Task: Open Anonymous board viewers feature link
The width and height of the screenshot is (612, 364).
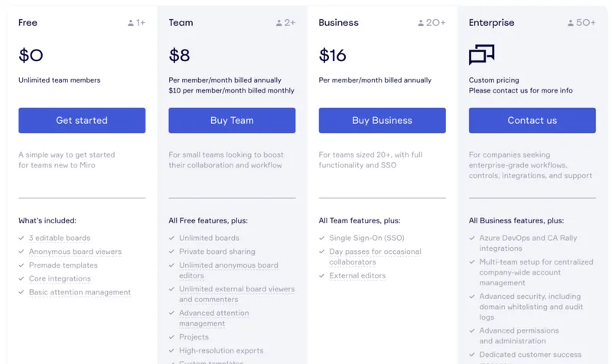Action: coord(75,252)
